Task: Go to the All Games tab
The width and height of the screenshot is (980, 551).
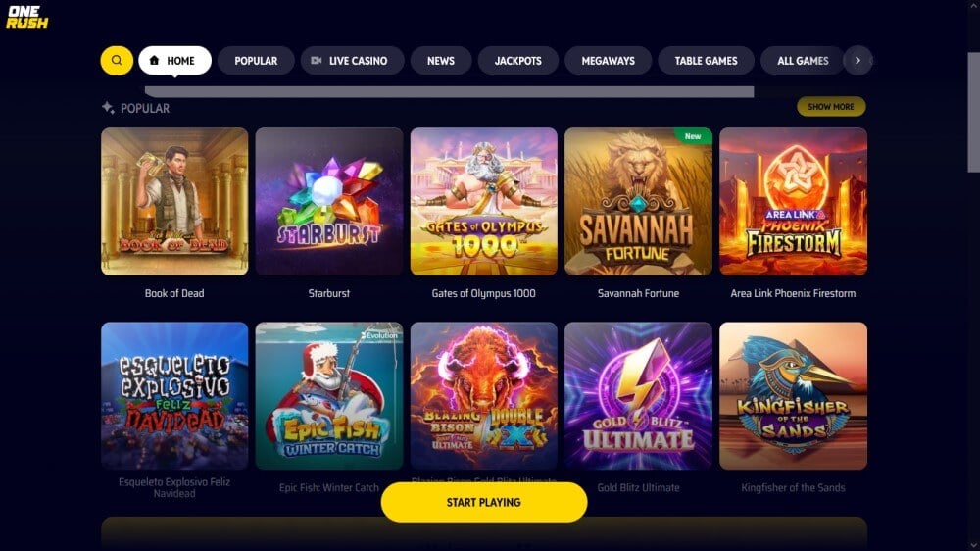Action: (x=803, y=61)
